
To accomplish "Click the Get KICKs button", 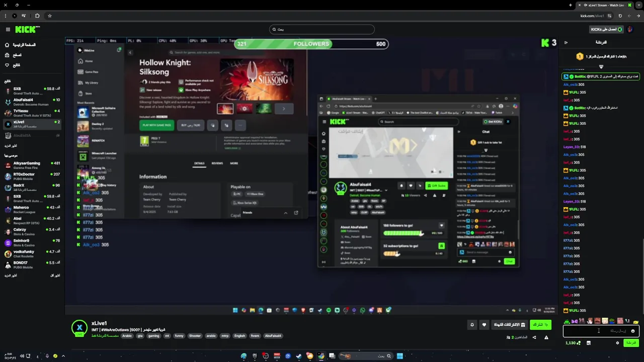I will point(606,30).
